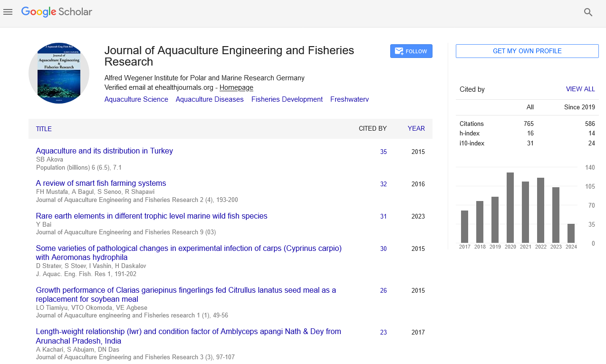The height and width of the screenshot is (364, 606).
Task: Click the Alfred Wegener Institute affiliation text
Action: tap(204, 78)
